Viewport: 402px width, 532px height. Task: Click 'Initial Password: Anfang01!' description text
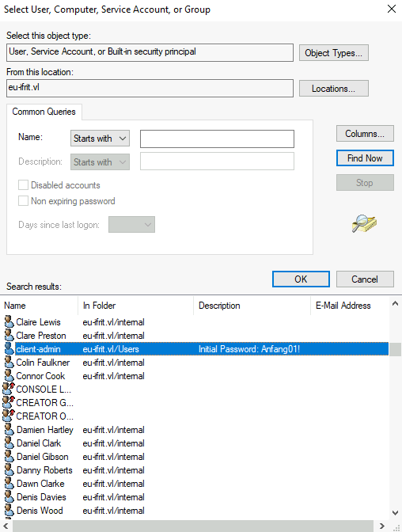coord(249,349)
